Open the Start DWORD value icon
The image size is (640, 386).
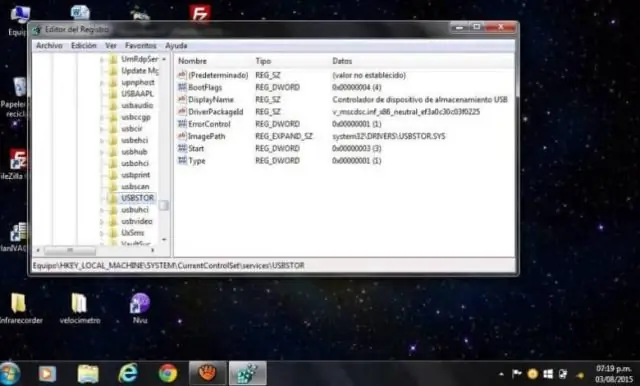pos(182,148)
